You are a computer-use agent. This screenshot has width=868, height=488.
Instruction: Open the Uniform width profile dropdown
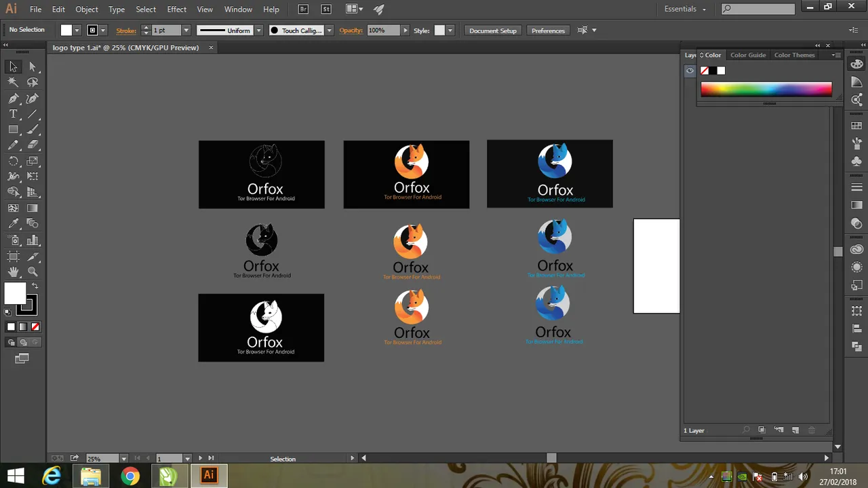tap(258, 31)
